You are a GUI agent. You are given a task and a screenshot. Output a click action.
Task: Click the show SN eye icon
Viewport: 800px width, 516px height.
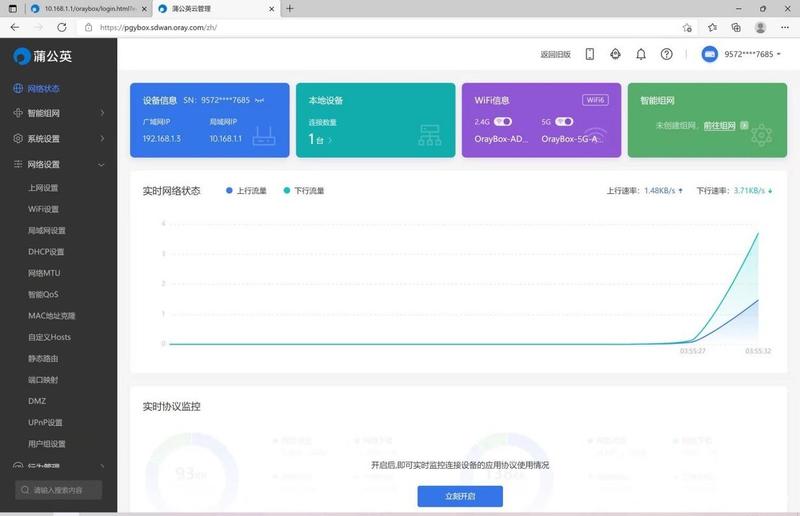pos(260,101)
